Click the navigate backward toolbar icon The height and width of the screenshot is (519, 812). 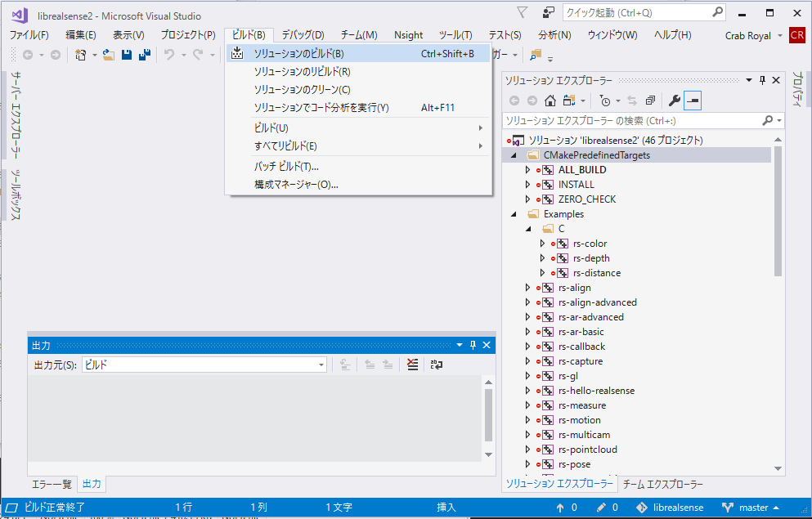(28, 54)
